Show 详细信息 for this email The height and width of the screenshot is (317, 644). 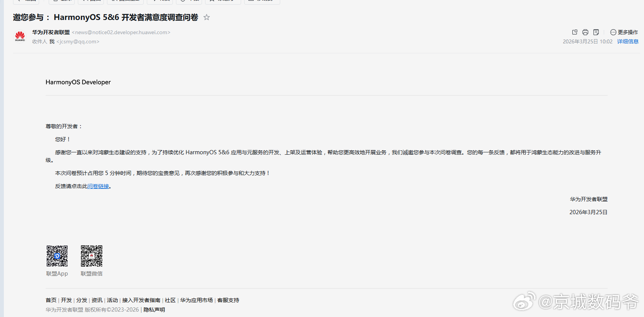click(x=628, y=41)
